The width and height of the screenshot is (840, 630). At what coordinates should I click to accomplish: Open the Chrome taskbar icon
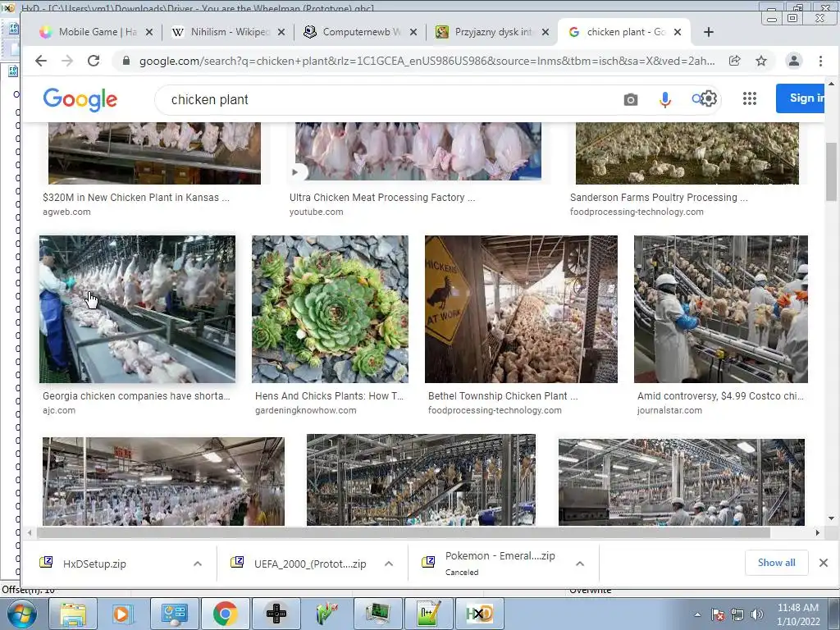coord(225,614)
